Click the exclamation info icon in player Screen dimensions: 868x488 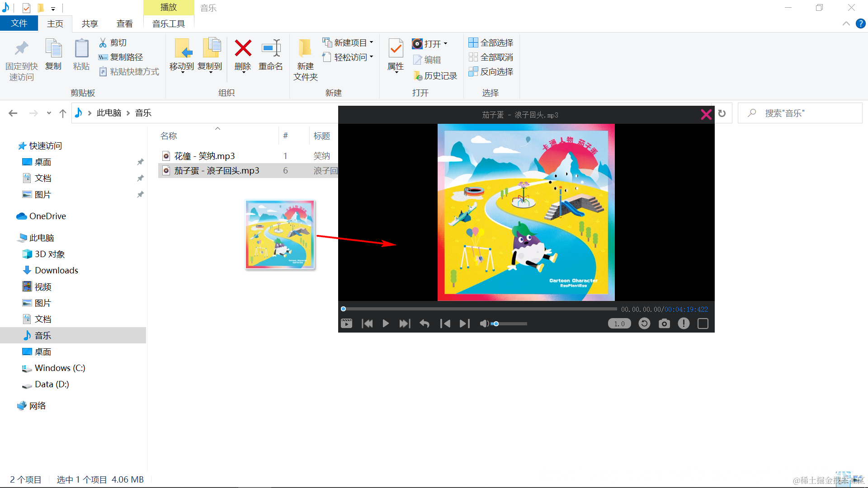(x=684, y=324)
